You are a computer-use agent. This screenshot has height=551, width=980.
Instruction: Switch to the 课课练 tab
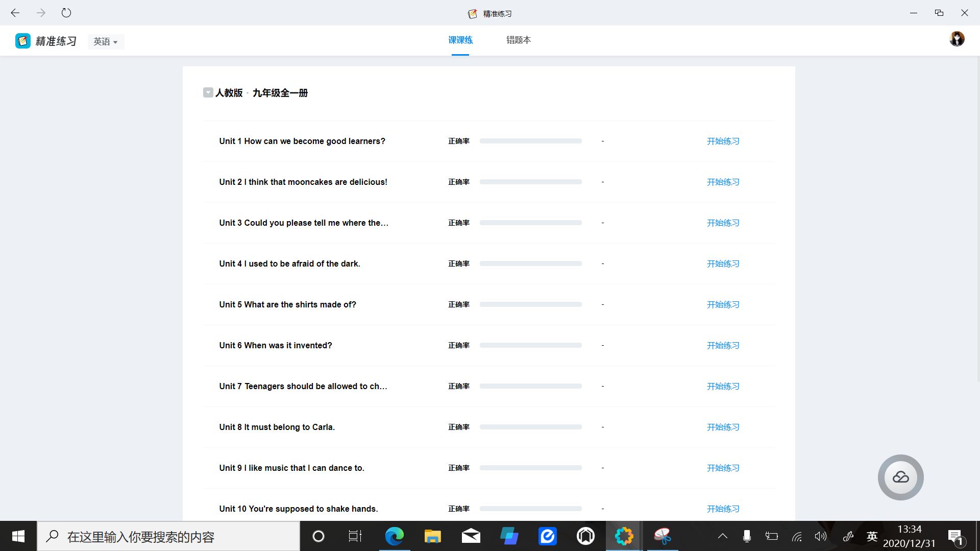pos(460,40)
